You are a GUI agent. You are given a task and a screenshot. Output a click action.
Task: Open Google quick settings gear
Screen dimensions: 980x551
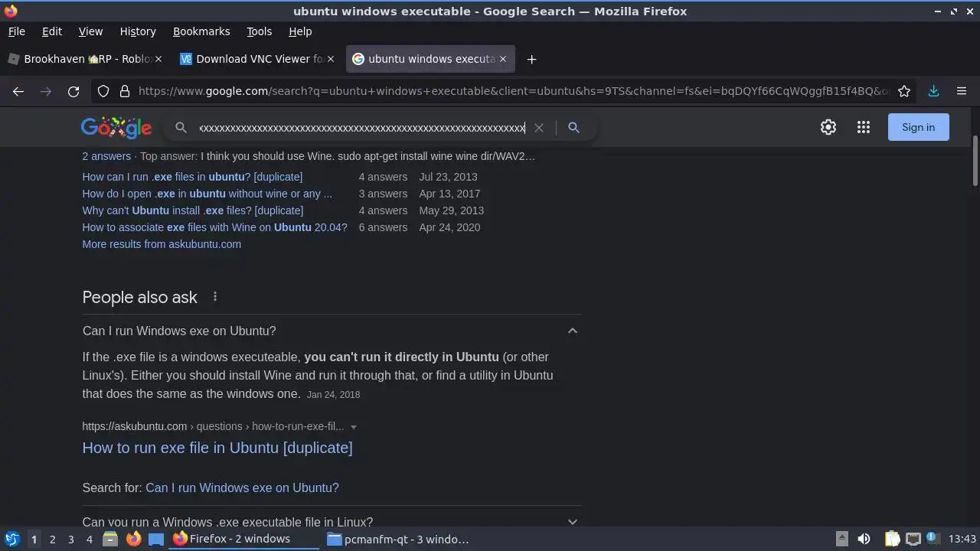coord(828,128)
